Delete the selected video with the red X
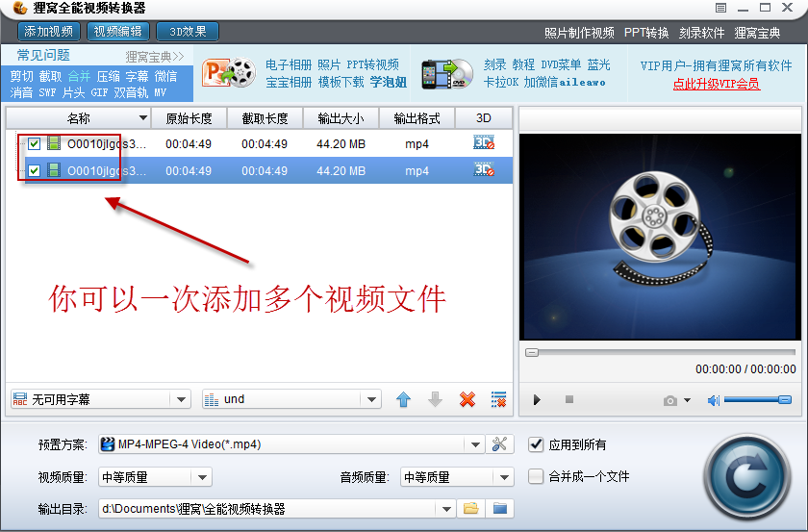This screenshot has width=808, height=532. tap(467, 399)
